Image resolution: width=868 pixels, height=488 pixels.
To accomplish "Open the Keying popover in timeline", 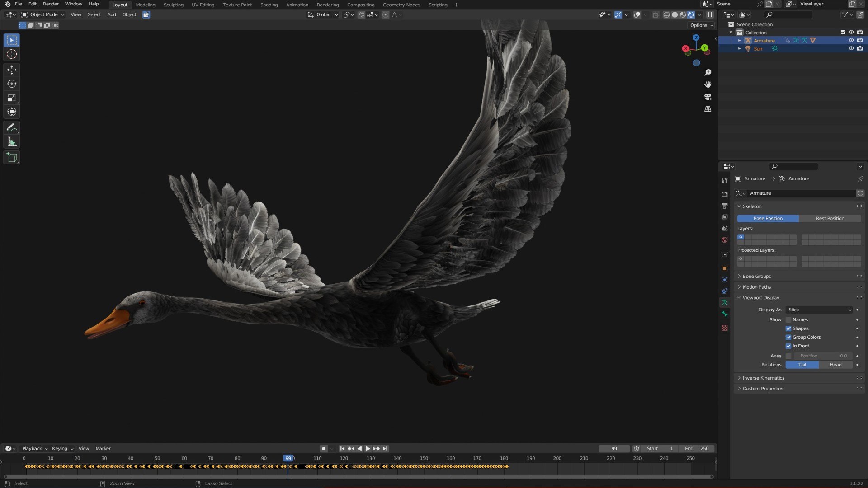I will click(62, 449).
